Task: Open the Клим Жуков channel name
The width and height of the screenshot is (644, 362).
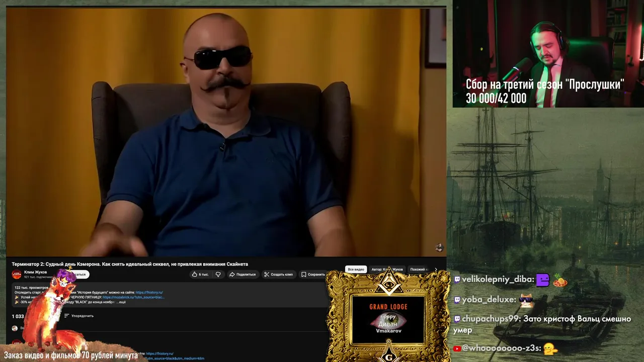Action: click(x=35, y=272)
